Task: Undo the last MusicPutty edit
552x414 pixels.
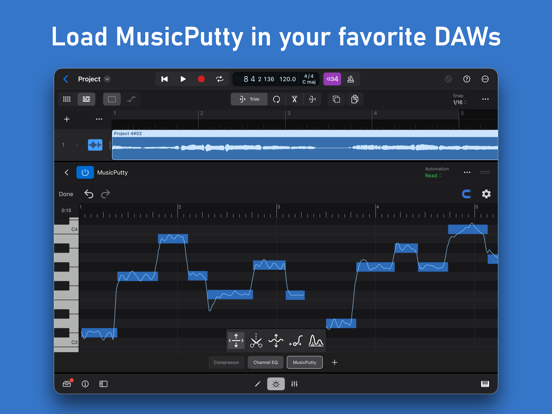Action: coord(89,194)
